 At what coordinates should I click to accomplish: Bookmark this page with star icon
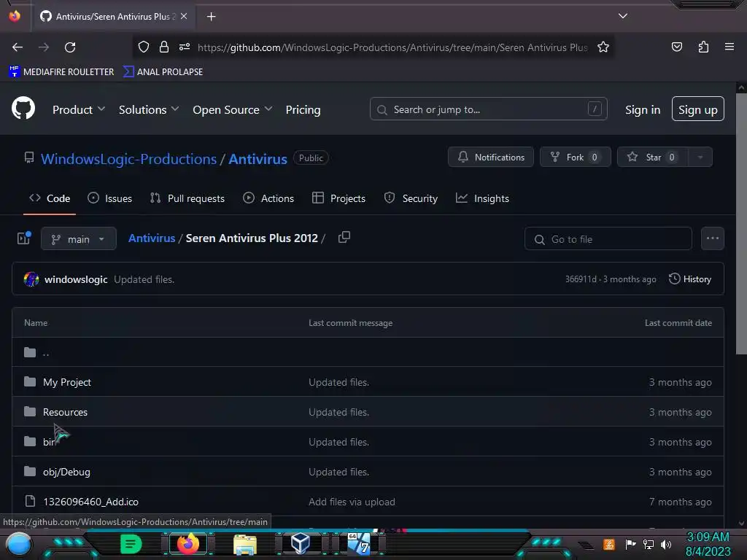603,47
